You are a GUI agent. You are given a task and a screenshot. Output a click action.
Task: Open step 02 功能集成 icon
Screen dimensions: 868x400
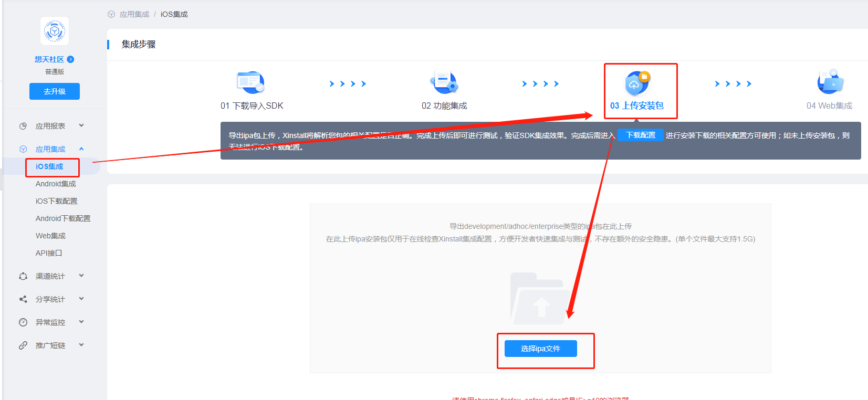444,82
